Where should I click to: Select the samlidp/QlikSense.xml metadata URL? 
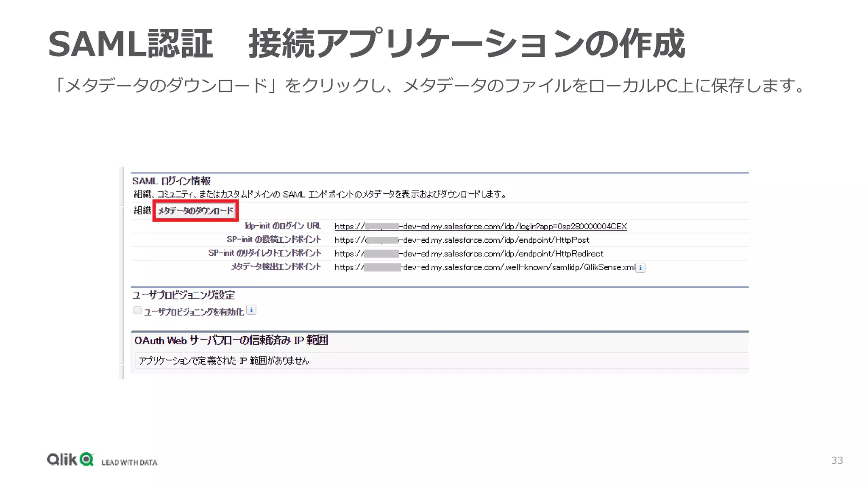click(485, 267)
